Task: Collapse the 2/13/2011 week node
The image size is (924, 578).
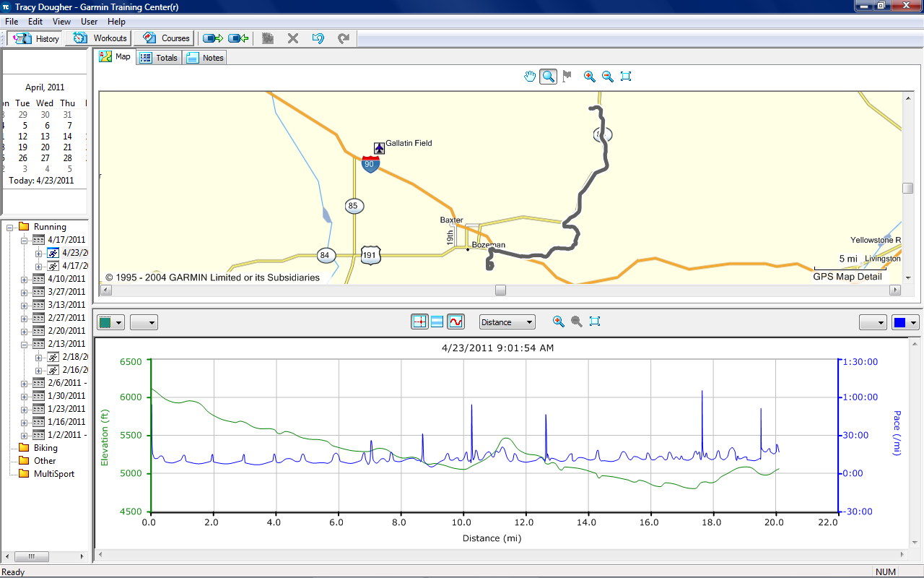Action: 24,344
